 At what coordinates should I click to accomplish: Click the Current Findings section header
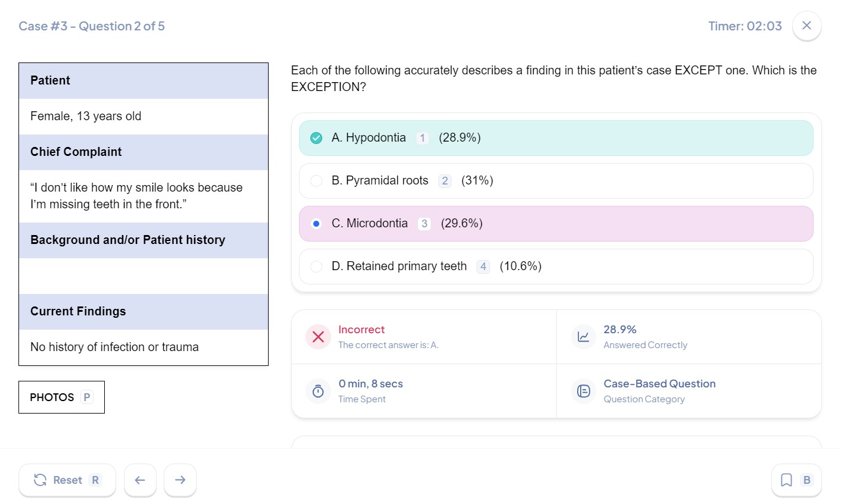143,311
